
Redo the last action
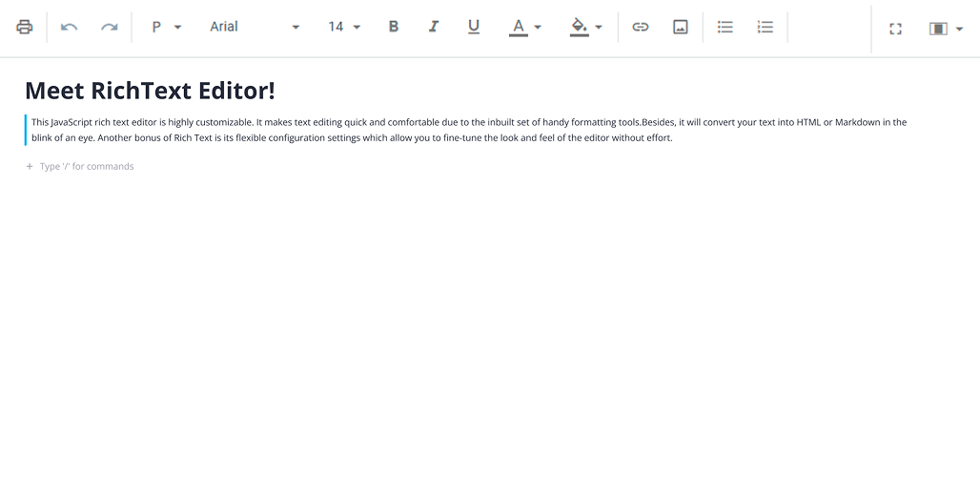click(110, 27)
